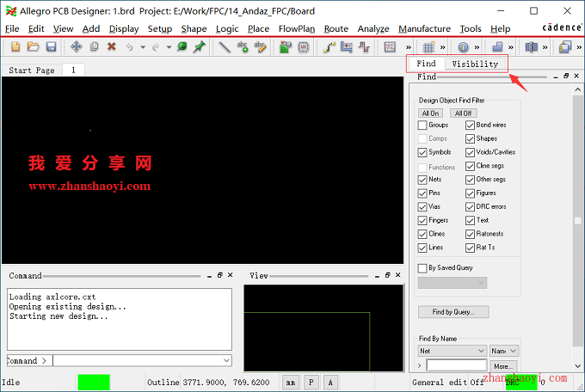This screenshot has width=585, height=392.
Task: Enable the By Saved Query checkbox
Action: [x=422, y=268]
